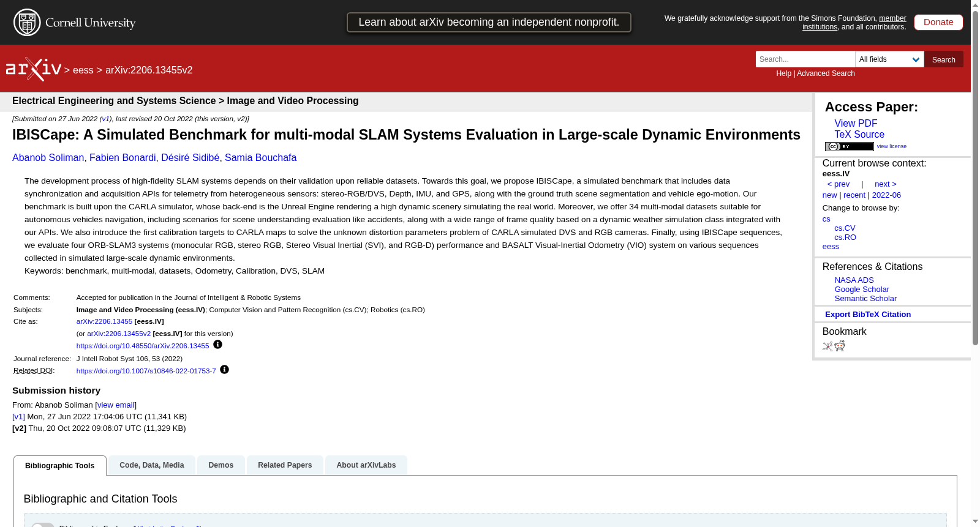Open Semantic Scholar link

865,298
